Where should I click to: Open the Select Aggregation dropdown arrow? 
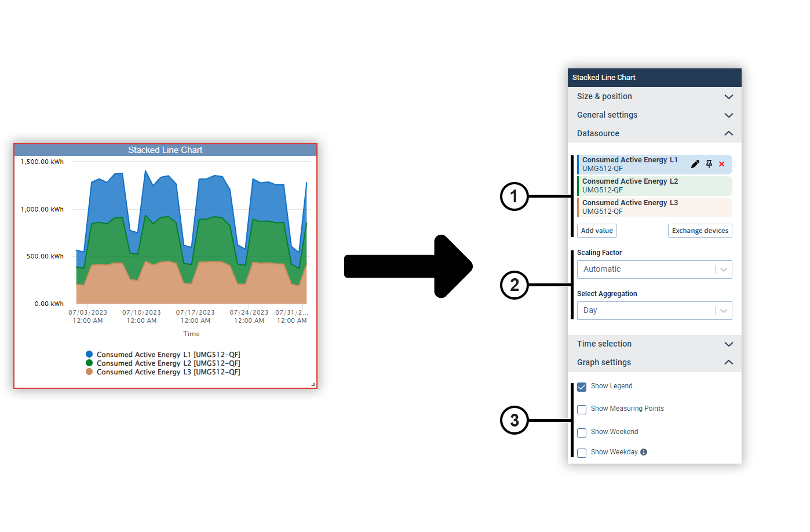pyautogui.click(x=723, y=310)
